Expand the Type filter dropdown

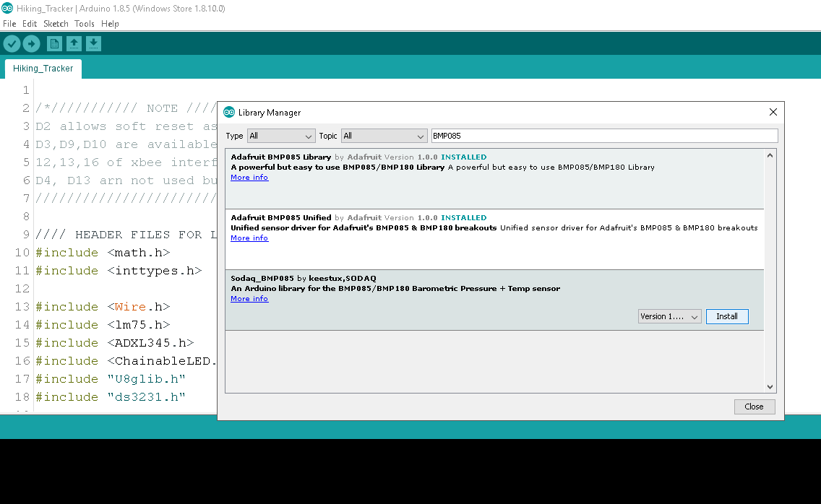[281, 136]
